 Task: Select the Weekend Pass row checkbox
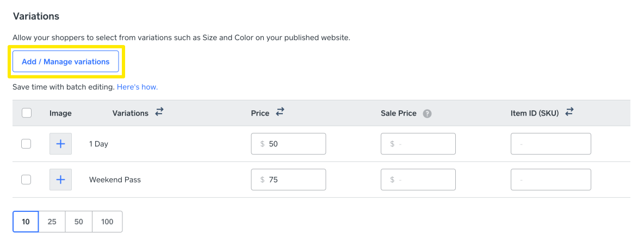point(26,180)
